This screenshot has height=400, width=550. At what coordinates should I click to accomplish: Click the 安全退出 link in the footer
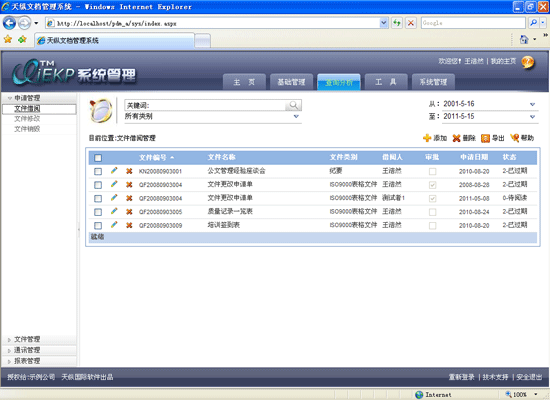(x=529, y=377)
